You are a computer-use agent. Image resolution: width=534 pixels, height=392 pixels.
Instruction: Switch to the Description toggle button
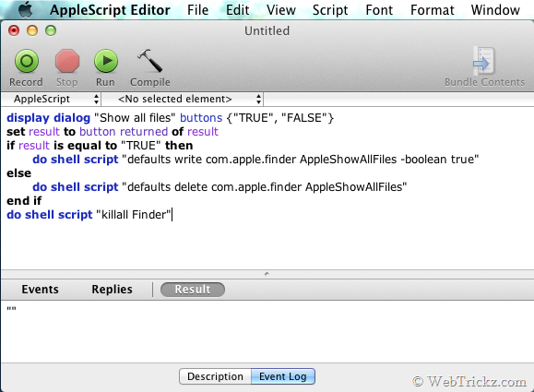pos(215,376)
